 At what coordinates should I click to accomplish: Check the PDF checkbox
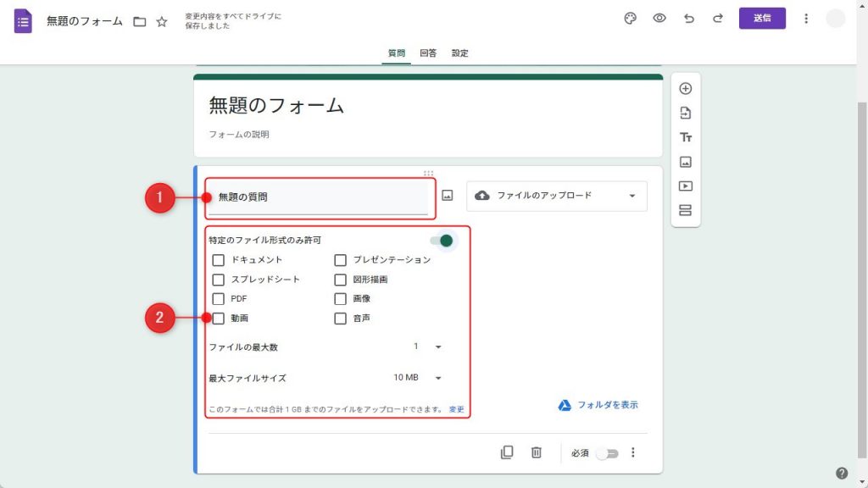pyautogui.click(x=218, y=299)
